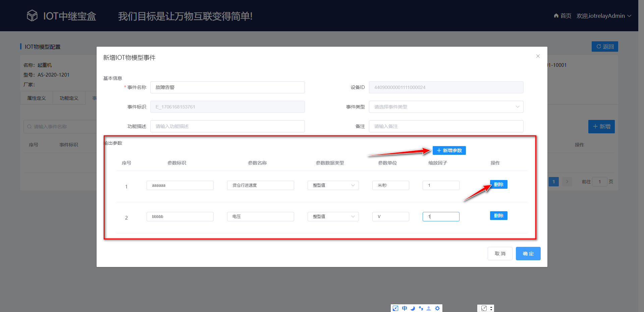Open the IME settings gear icon
Viewport: 644px width, 312px height.
click(x=437, y=308)
